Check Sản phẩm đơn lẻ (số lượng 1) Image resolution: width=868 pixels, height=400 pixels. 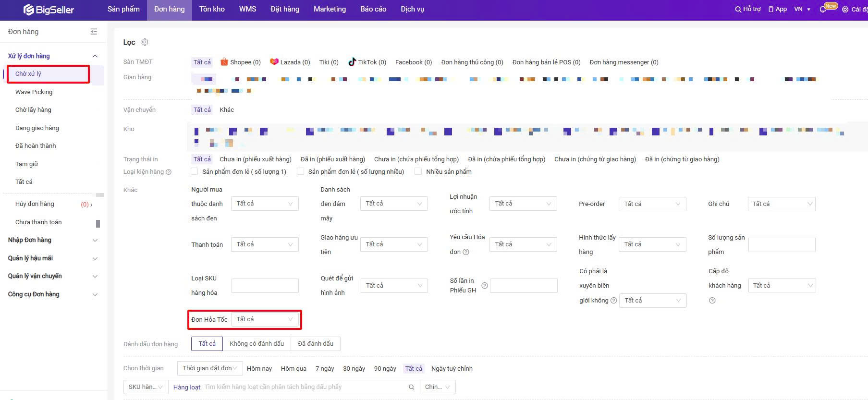tap(195, 171)
